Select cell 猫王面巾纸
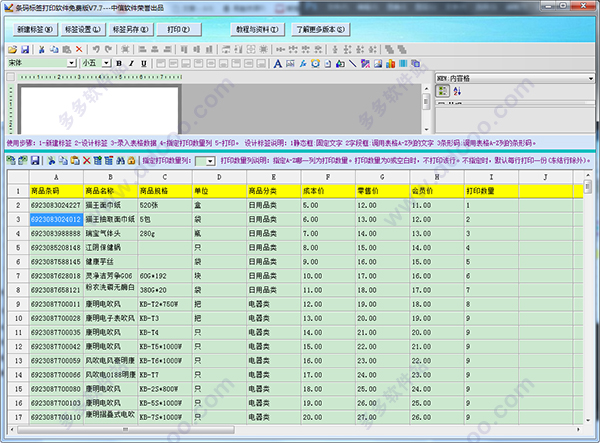 [111, 205]
